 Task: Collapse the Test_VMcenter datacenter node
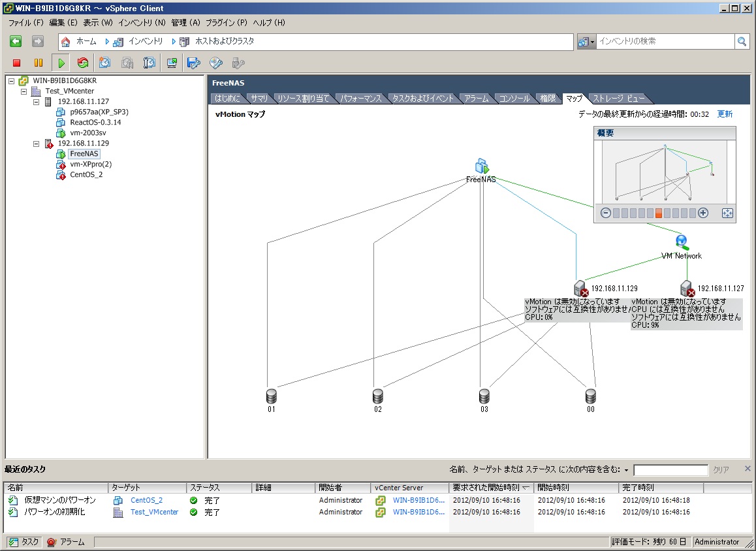tap(24, 91)
